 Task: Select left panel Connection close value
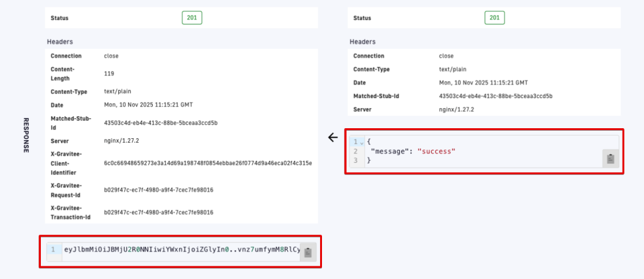(x=111, y=56)
